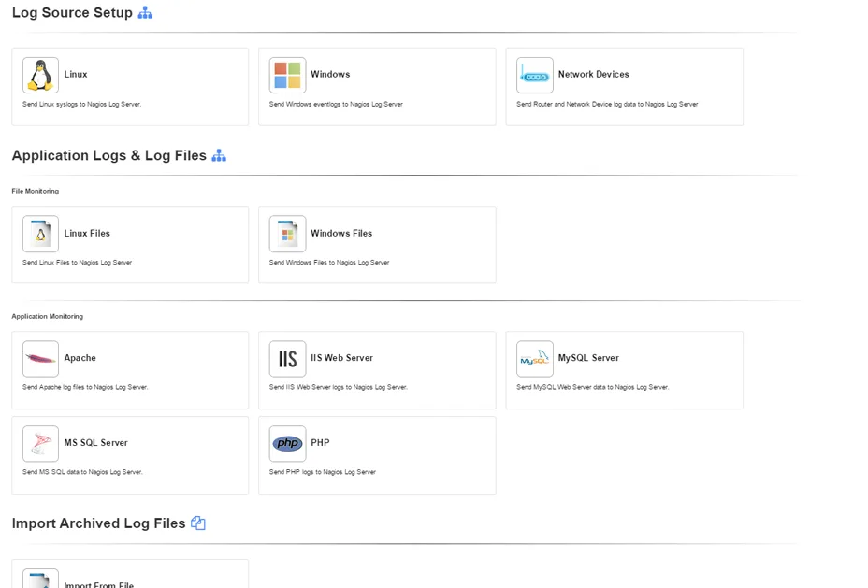Viewport: 868px width, 588px height.
Task: Click the MySQL dolphin icon
Action: tap(535, 359)
